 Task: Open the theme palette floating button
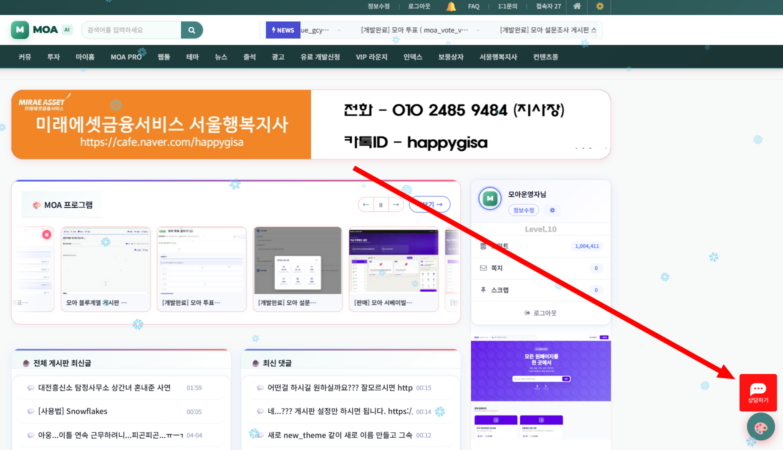[760, 427]
